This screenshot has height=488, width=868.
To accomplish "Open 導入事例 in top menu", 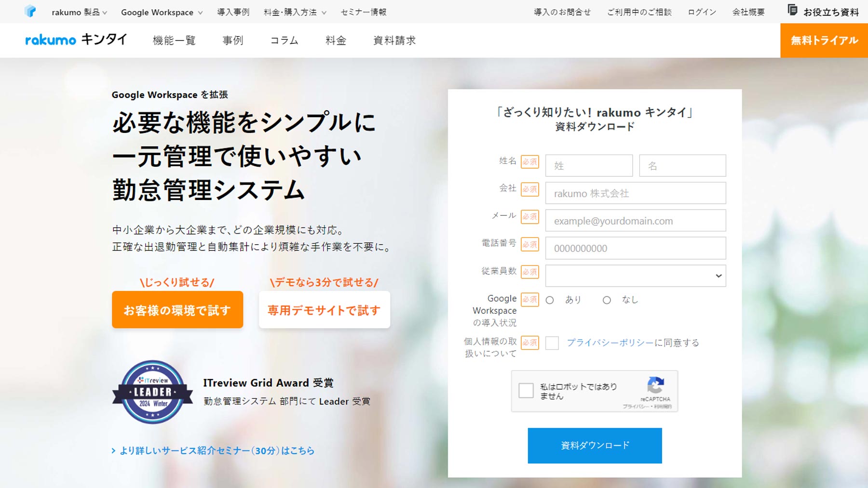I will coord(233,12).
